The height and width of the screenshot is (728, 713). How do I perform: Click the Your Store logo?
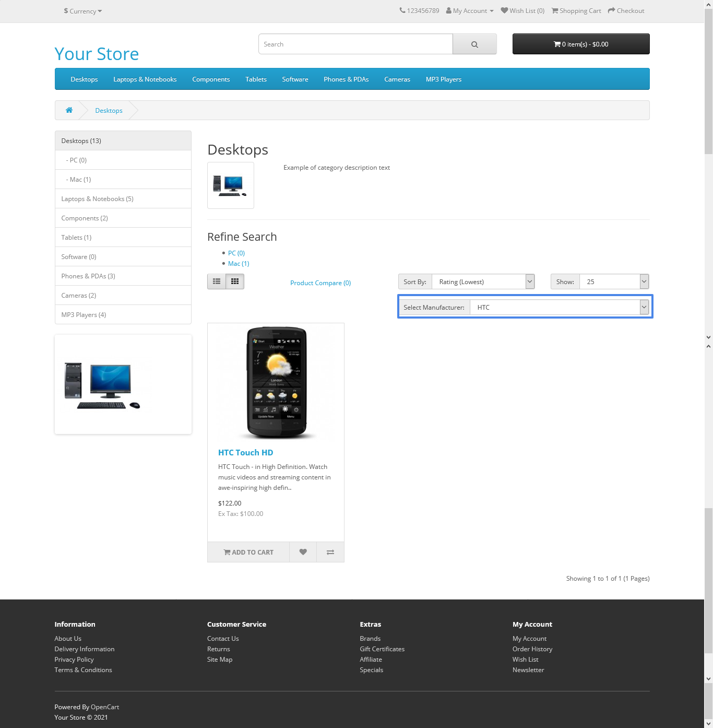point(97,54)
